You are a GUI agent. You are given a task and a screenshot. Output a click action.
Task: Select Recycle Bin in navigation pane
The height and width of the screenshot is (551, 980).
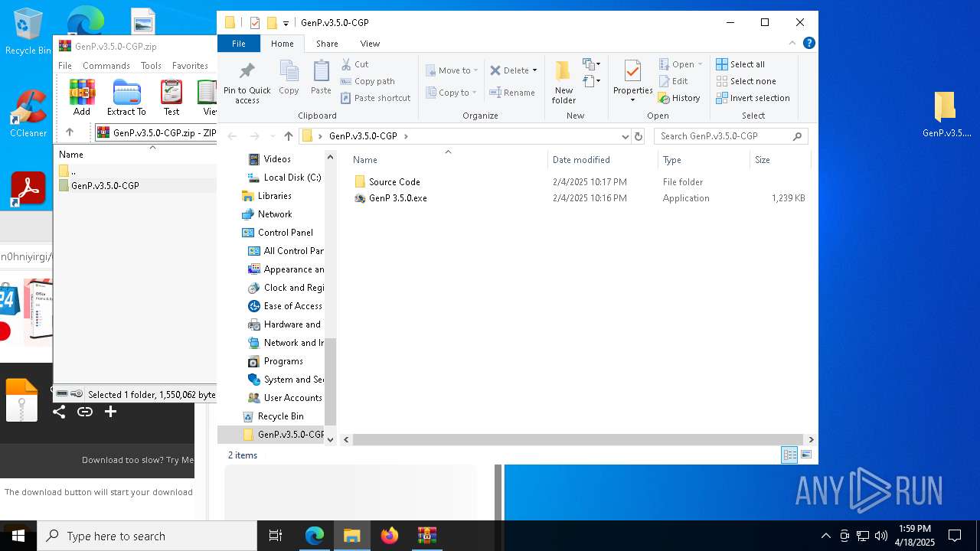click(280, 416)
